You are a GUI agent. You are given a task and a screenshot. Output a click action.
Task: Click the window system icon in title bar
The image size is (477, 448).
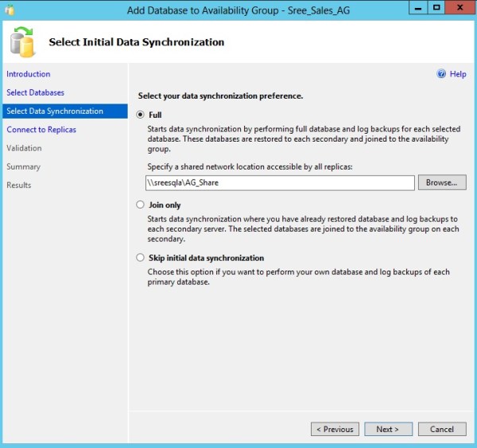[10, 8]
